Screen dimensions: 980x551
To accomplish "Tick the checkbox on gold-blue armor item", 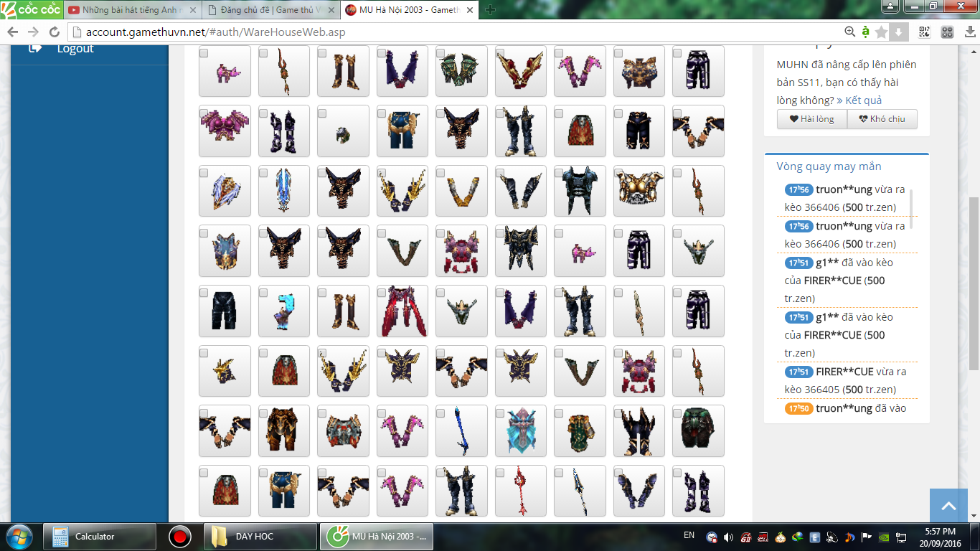I will click(618, 54).
